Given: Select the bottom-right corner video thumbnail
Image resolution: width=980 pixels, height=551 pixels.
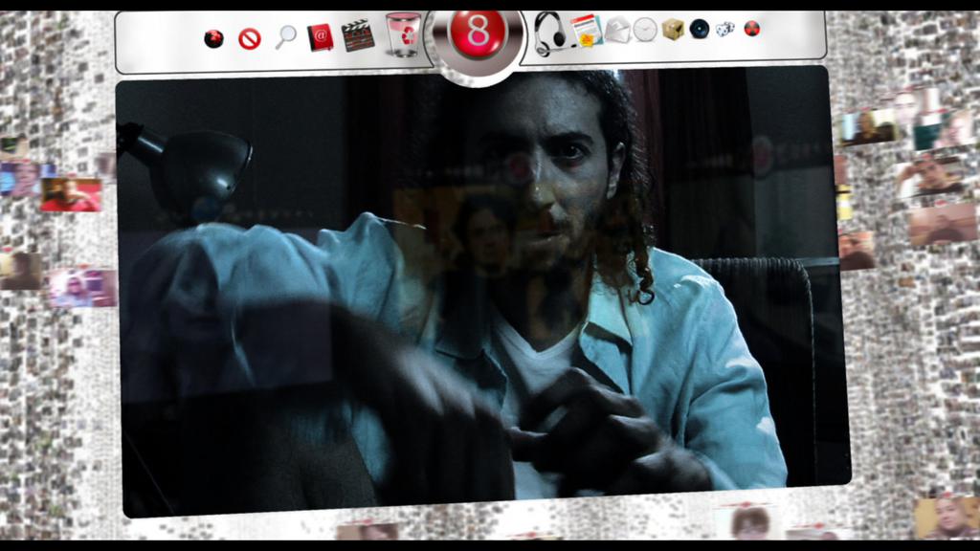Looking at the screenshot, I should 946,518.
